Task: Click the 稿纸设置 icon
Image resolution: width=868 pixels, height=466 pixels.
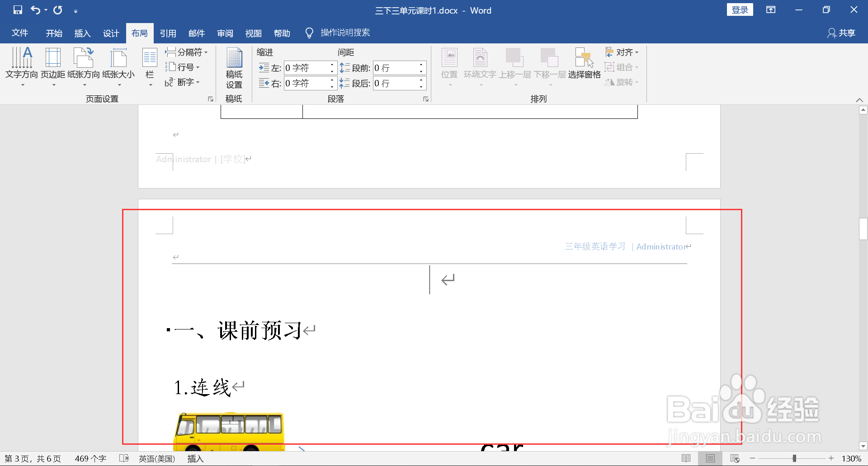Action: [x=234, y=68]
